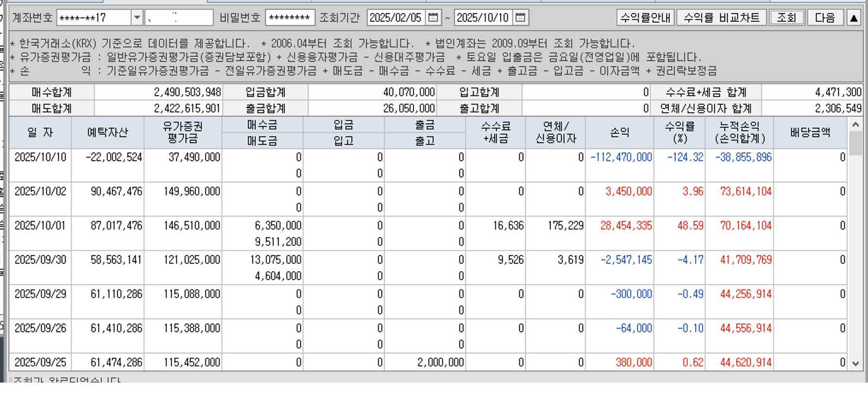
Task: Click the 수익률(%) column header
Action: coord(679,133)
